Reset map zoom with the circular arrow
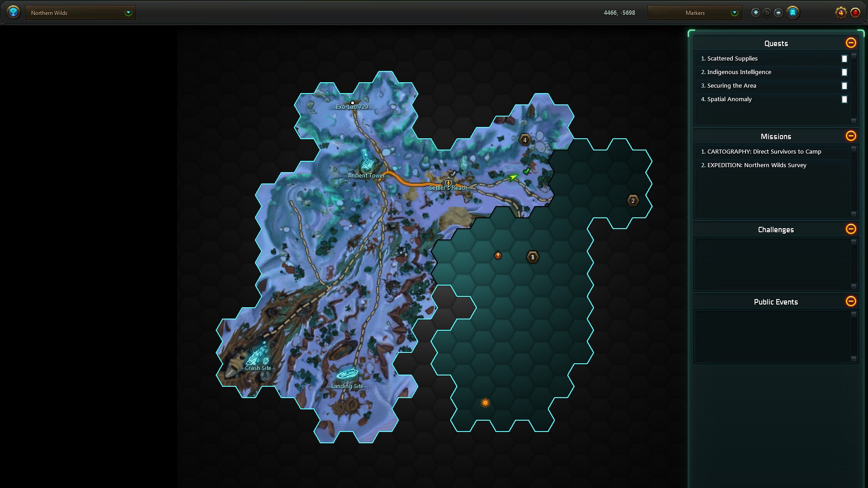The width and height of the screenshot is (868, 488). pyautogui.click(x=767, y=13)
